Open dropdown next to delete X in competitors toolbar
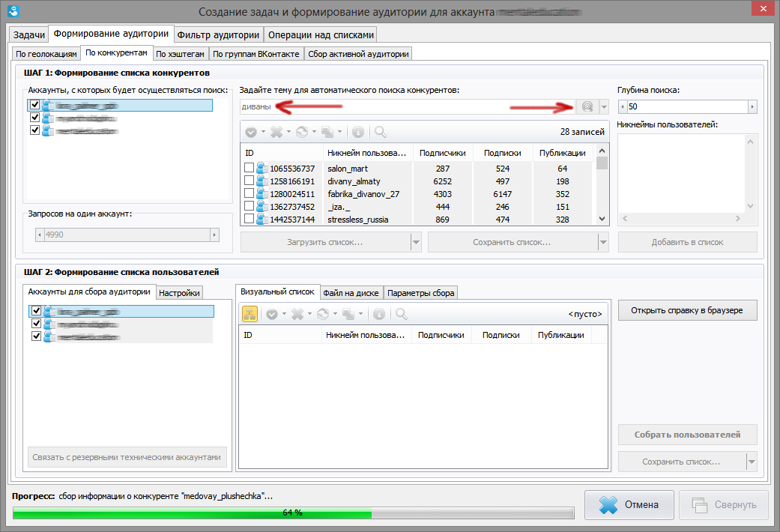 288,132
